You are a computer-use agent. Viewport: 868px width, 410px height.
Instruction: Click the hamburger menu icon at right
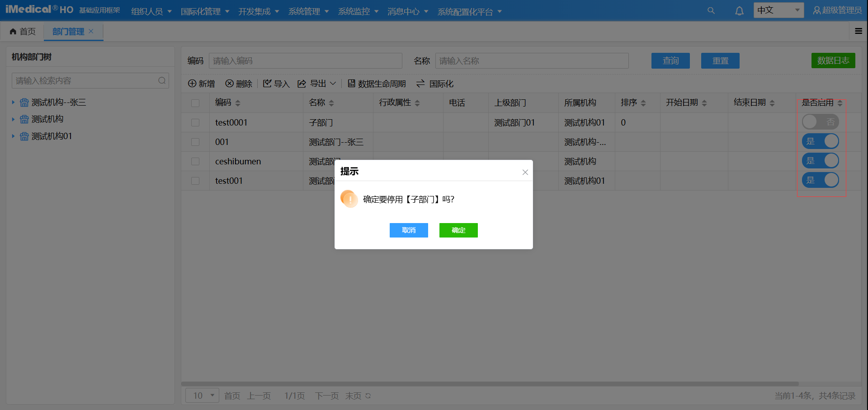point(859,31)
